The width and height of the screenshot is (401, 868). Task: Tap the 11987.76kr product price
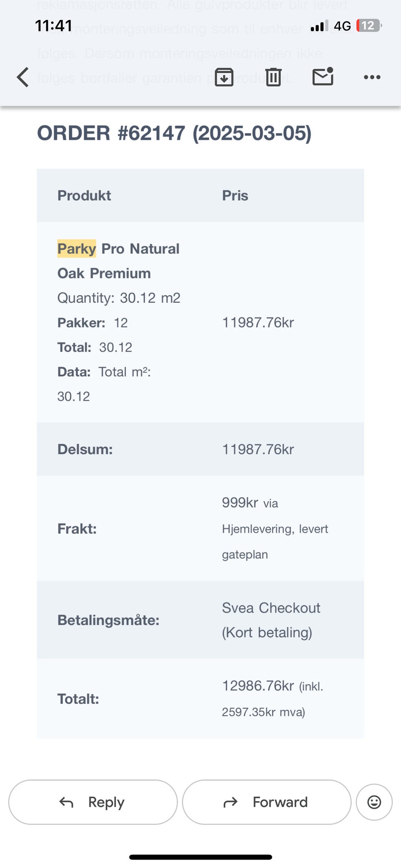pyautogui.click(x=258, y=322)
